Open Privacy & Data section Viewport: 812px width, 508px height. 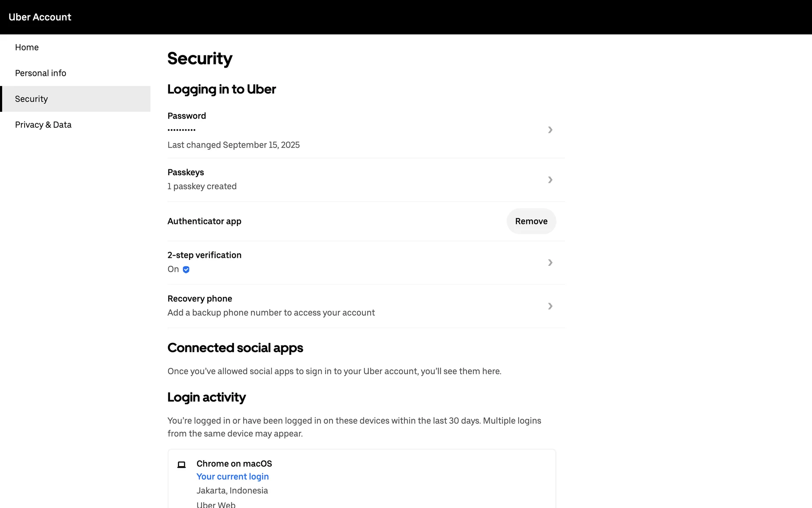click(43, 125)
